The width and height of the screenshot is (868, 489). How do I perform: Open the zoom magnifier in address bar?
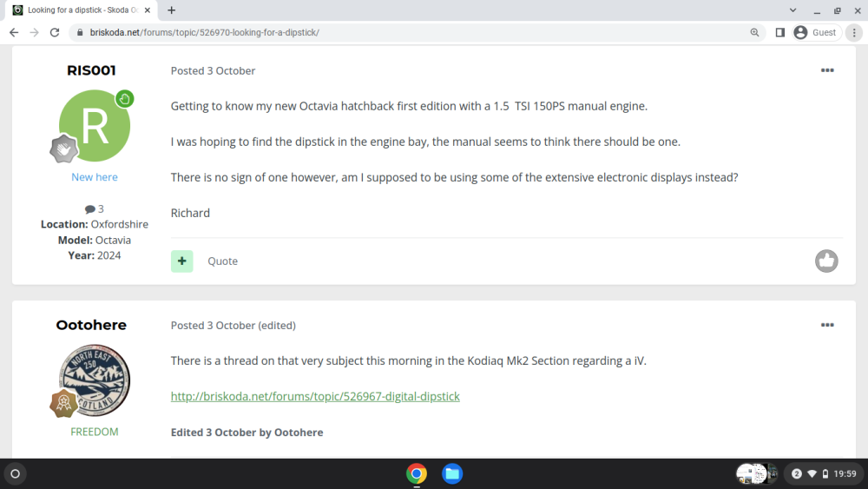point(754,33)
